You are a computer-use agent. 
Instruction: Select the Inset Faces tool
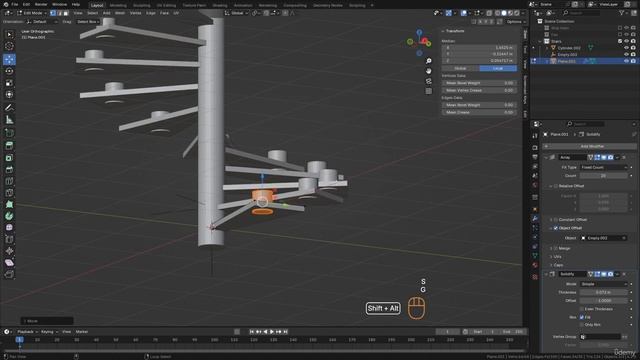pos(9,158)
